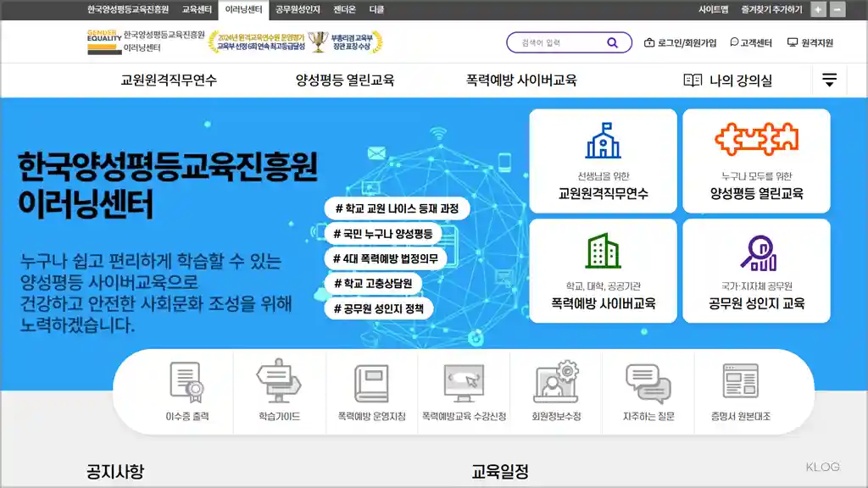The height and width of the screenshot is (488, 868).
Task: Open the hamburger all-menu icon
Action: click(x=829, y=80)
